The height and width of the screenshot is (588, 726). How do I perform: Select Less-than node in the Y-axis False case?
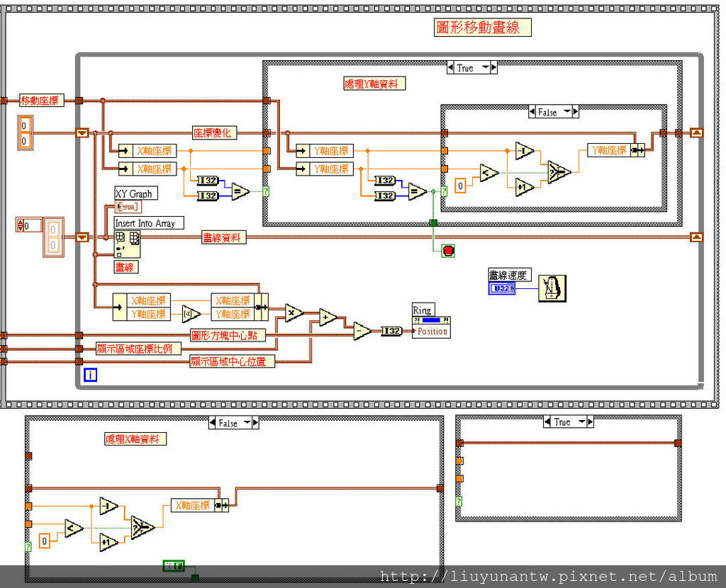[x=488, y=173]
